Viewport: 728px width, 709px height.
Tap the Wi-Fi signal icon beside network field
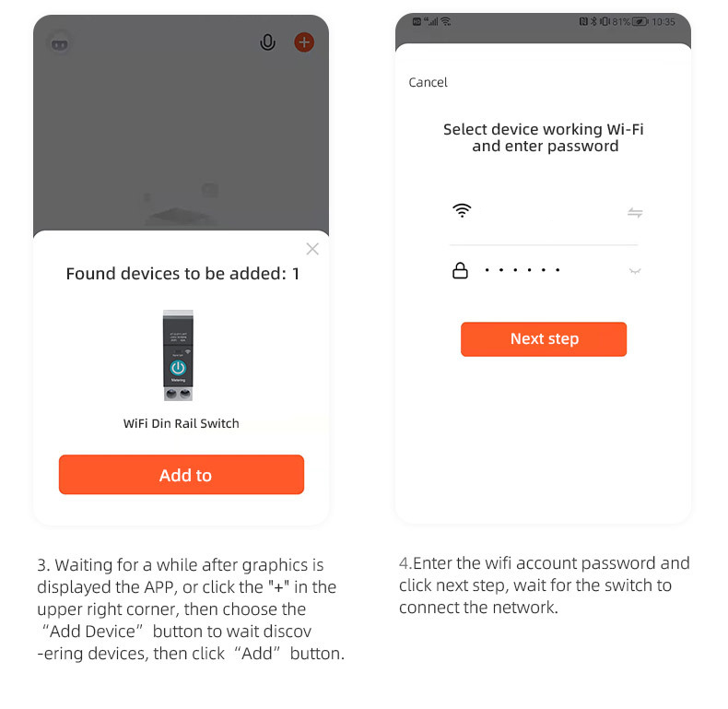[462, 210]
